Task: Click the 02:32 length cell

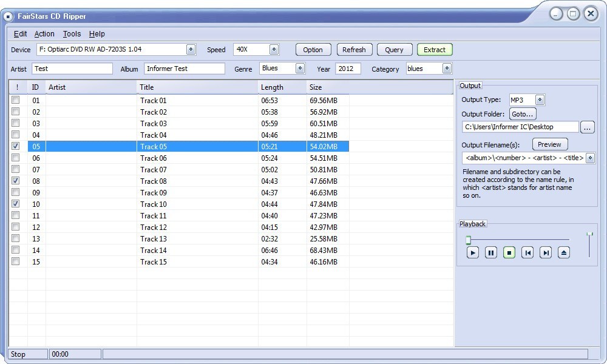Action: 270,238
